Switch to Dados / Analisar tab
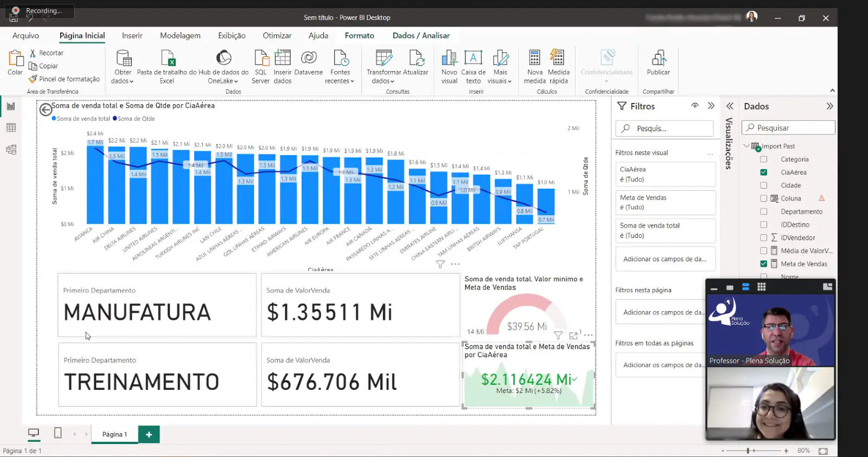Screen dimensions: 868x457 pos(421,35)
